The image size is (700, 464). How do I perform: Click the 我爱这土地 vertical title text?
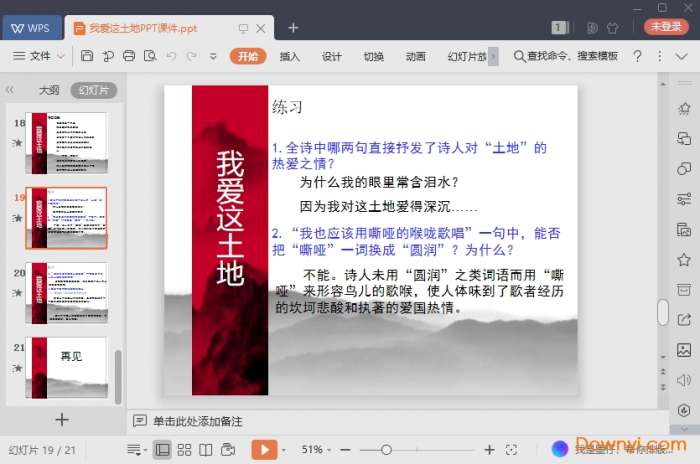coord(230,217)
